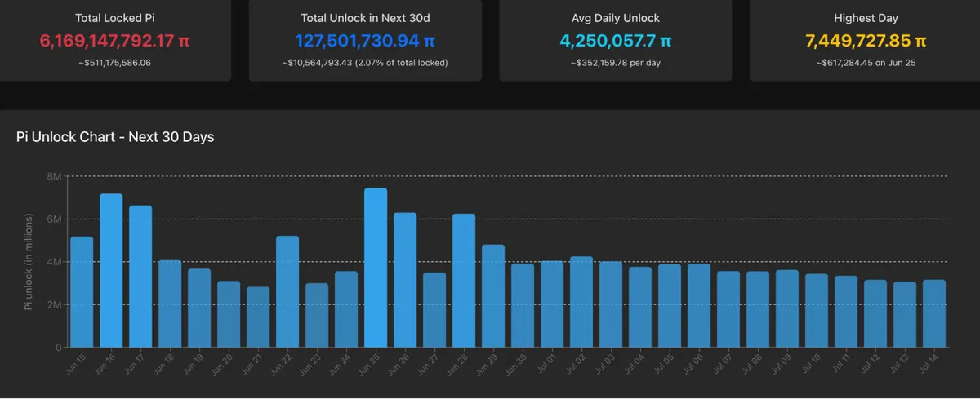
Task: Click the Pi unlock (in millions) axis title
Action: [29, 262]
